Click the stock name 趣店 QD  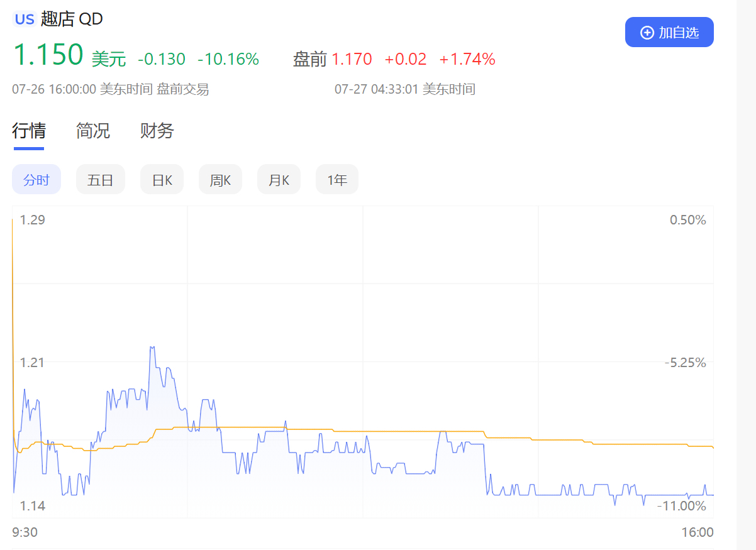click(x=72, y=19)
